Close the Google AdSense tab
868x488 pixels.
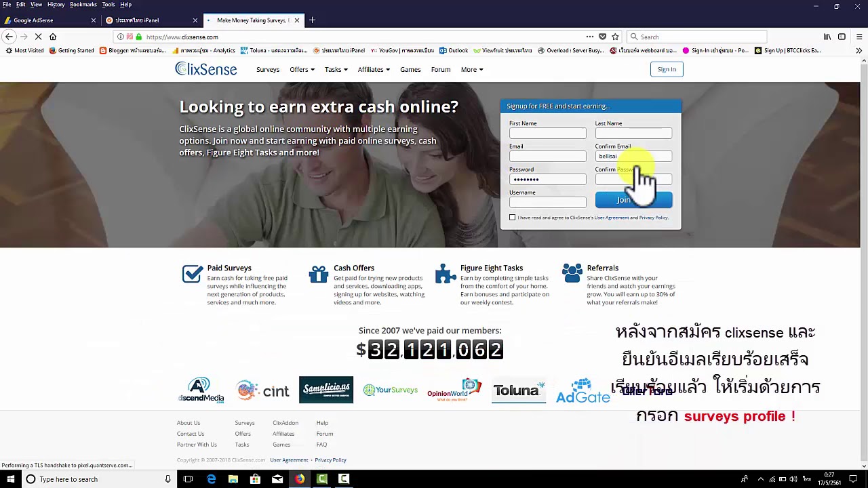93,20
